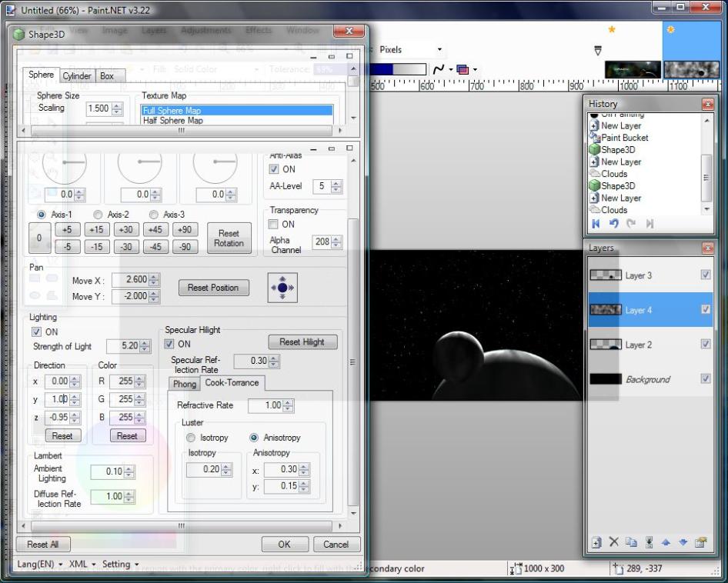The image size is (728, 583).
Task: Click the Delete Layer X icon
Action: 613,542
